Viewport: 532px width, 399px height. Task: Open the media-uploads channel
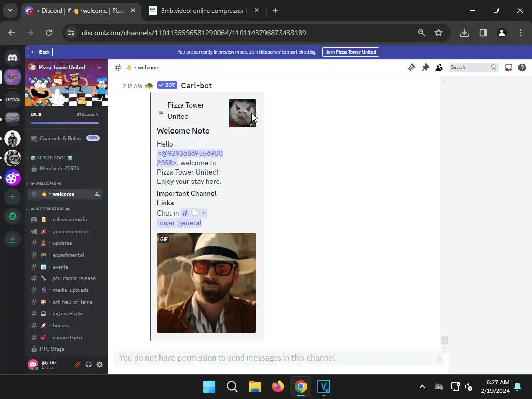coord(65,290)
